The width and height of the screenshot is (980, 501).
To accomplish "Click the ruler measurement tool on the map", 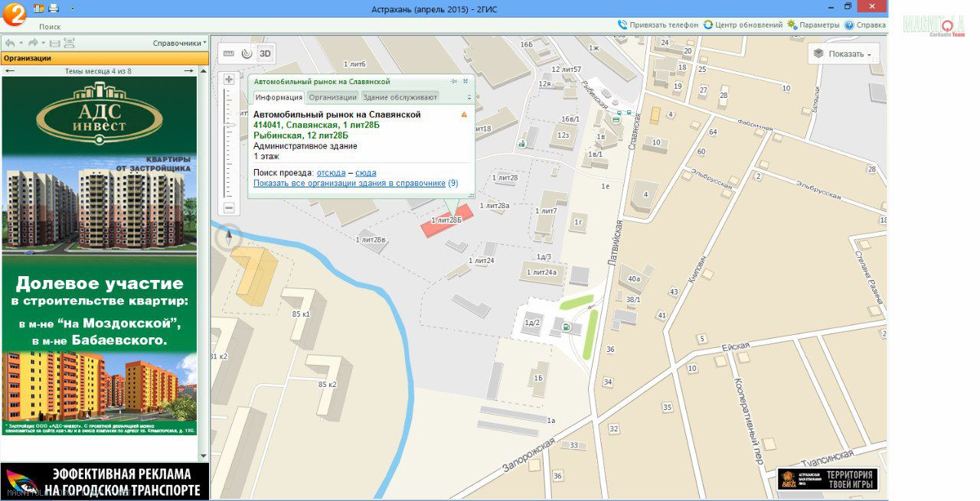I will coord(228,54).
